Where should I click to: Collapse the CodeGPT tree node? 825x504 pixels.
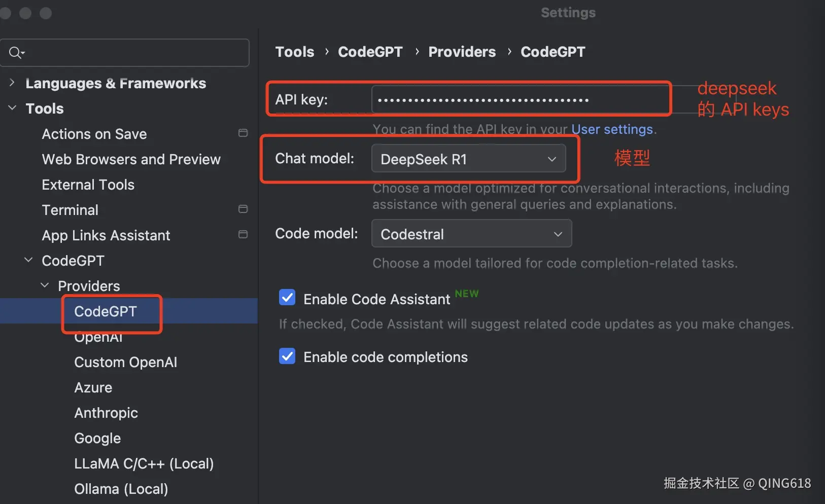click(28, 260)
